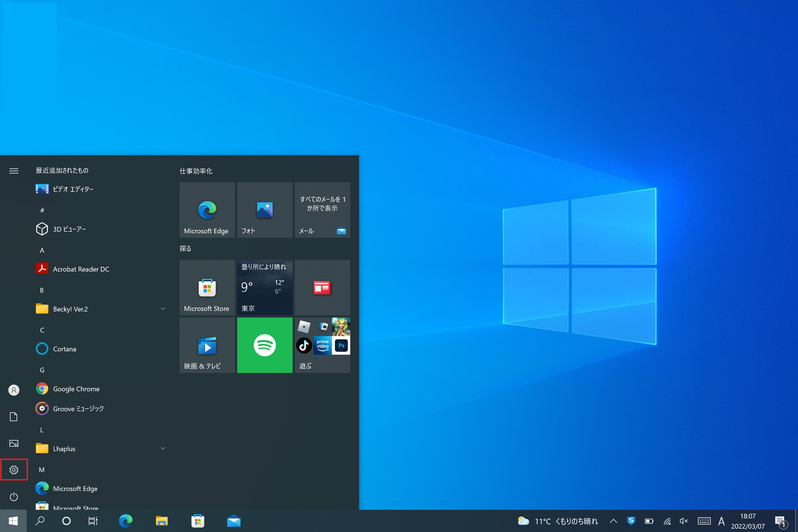The width and height of the screenshot is (798, 532).
Task: Open the red News tile
Action: click(322, 288)
